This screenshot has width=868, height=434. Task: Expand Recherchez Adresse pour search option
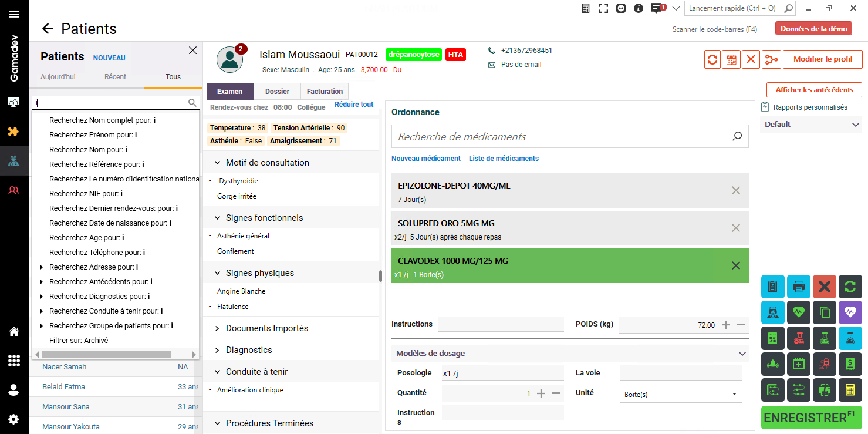42,267
